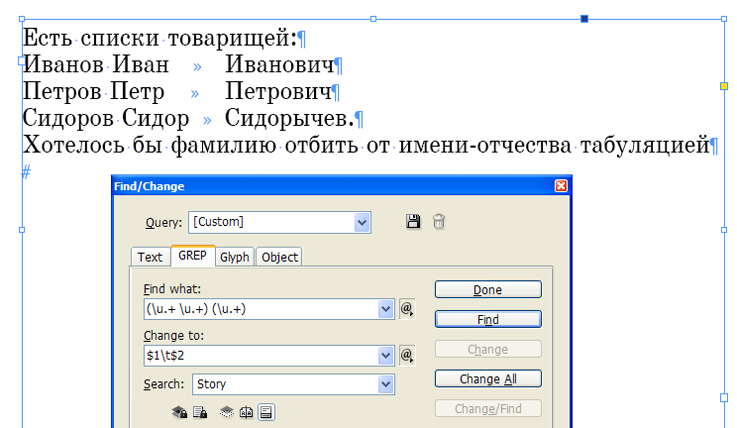This screenshot has width=737, height=428.
Task: Save the current query with the disk icon
Action: 413,221
